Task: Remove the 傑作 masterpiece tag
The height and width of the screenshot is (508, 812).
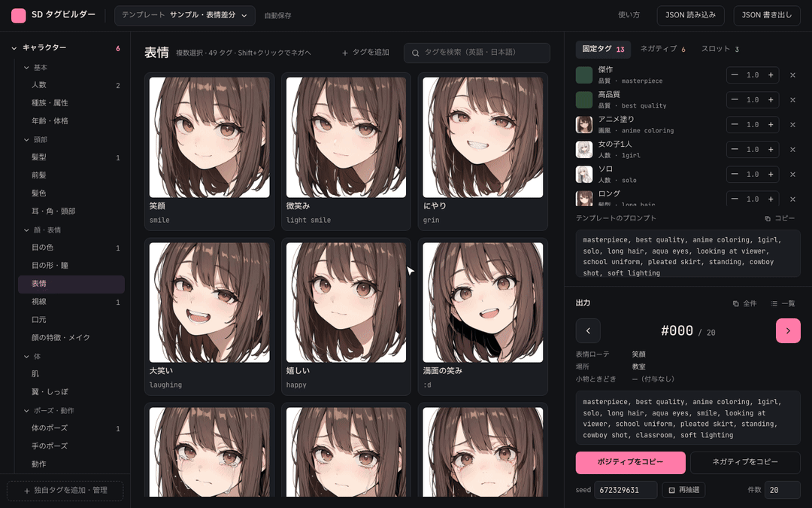Action: click(x=792, y=75)
